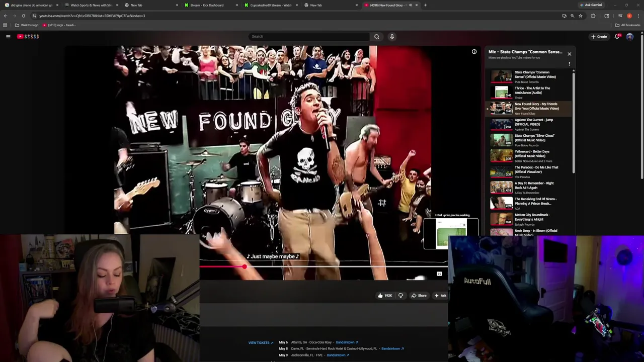Open the video info card icon
The width and height of the screenshot is (644, 362).
pyautogui.click(x=474, y=52)
